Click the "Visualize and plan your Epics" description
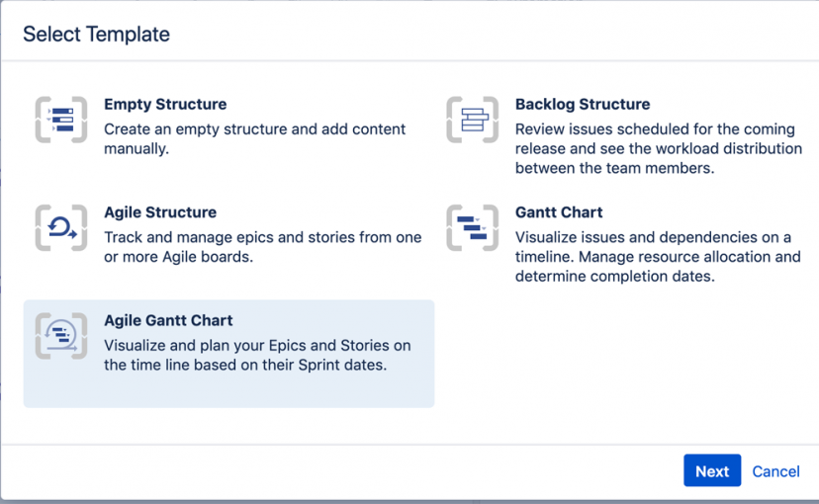This screenshot has width=819, height=504. [x=257, y=356]
